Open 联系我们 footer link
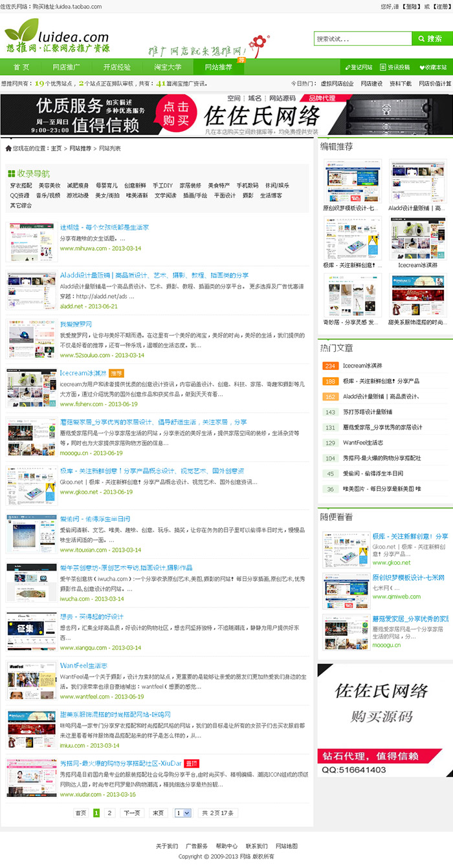Image resolution: width=453 pixels, height=868 pixels. point(256,846)
